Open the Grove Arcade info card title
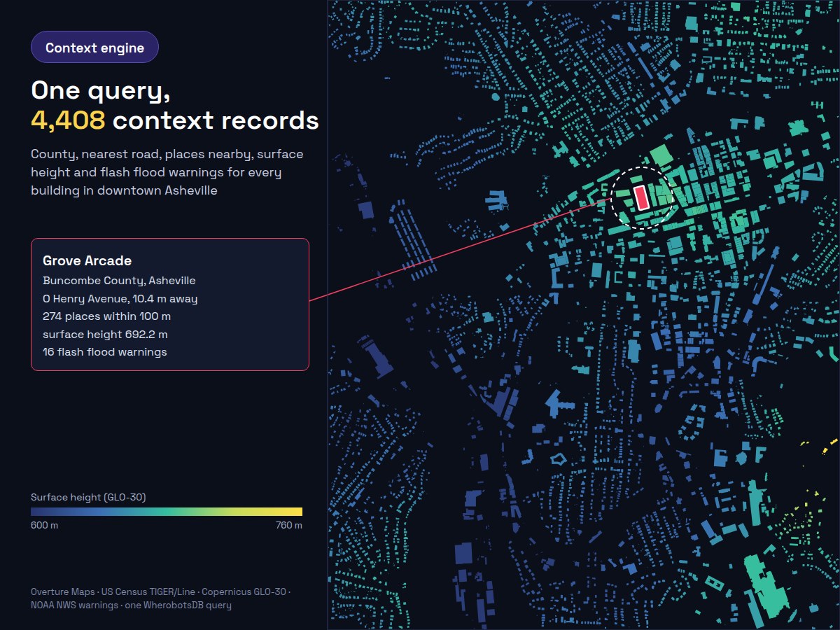This screenshot has width=840, height=630. [87, 260]
